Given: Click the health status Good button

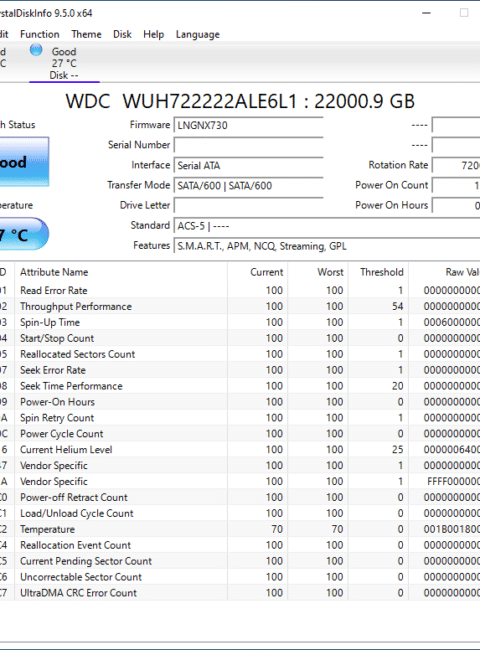Looking at the screenshot, I should point(24,162).
